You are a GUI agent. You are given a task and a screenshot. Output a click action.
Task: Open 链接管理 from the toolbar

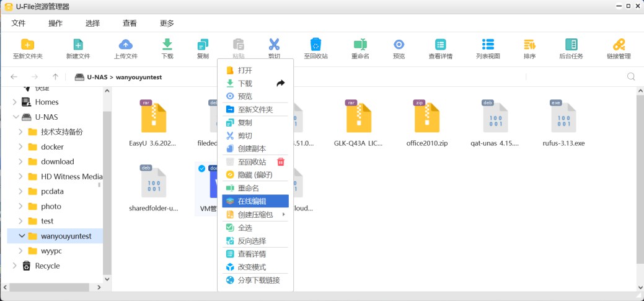click(x=618, y=45)
